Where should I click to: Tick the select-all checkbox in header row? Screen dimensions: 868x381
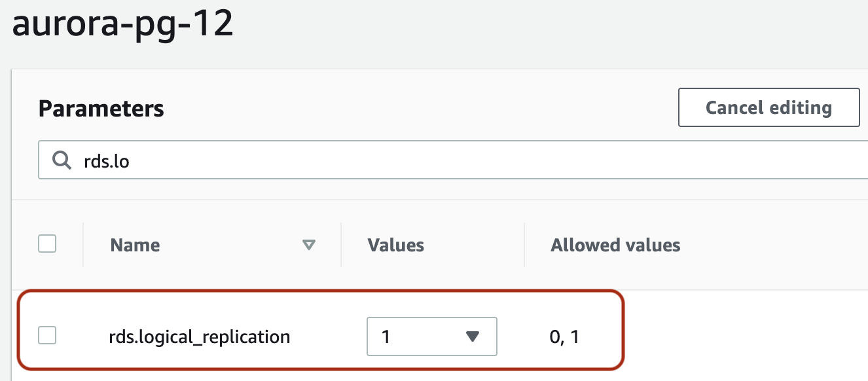(x=47, y=244)
